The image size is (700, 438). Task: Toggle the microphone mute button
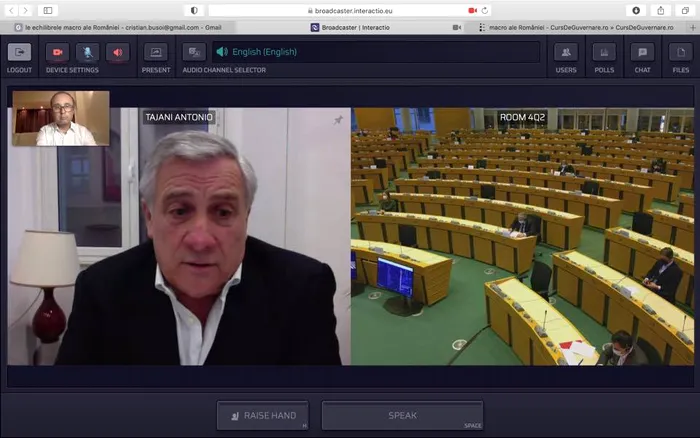tap(88, 52)
